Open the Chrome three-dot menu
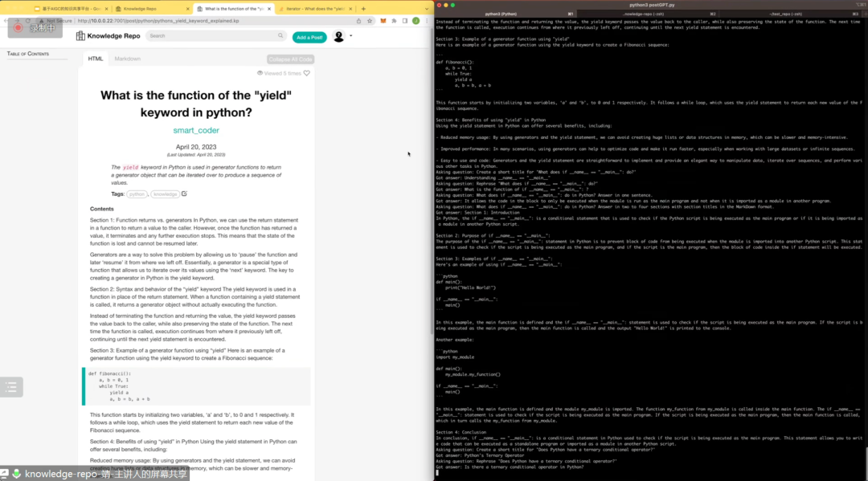868x481 pixels. click(x=425, y=21)
